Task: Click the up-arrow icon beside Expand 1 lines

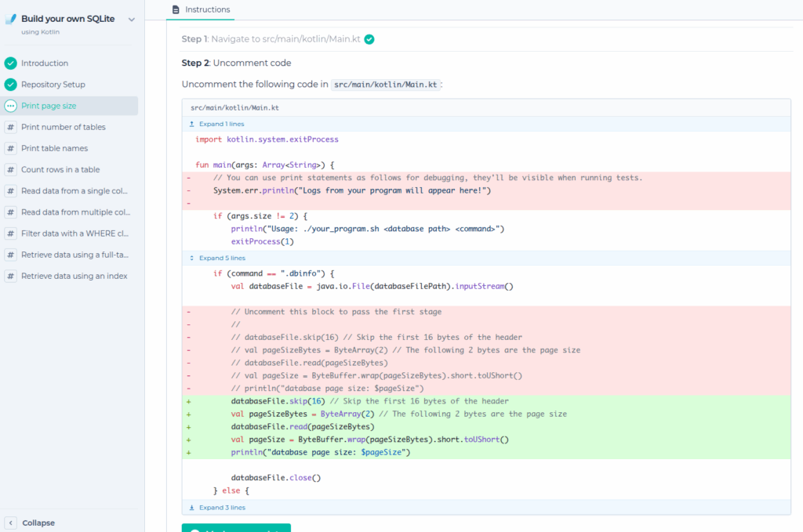Action: (192, 125)
